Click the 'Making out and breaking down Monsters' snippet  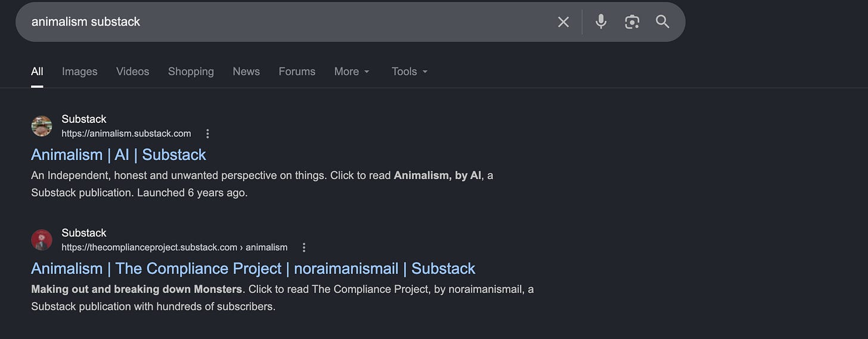137,289
